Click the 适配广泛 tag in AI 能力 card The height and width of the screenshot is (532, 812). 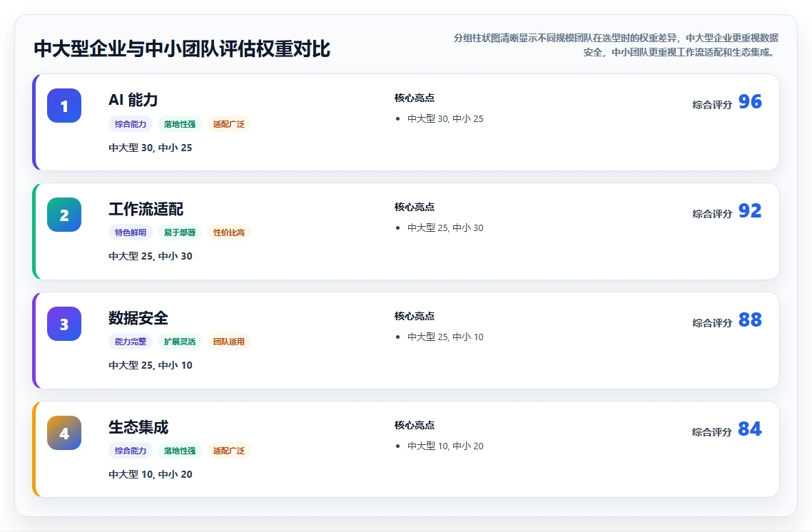point(229,124)
